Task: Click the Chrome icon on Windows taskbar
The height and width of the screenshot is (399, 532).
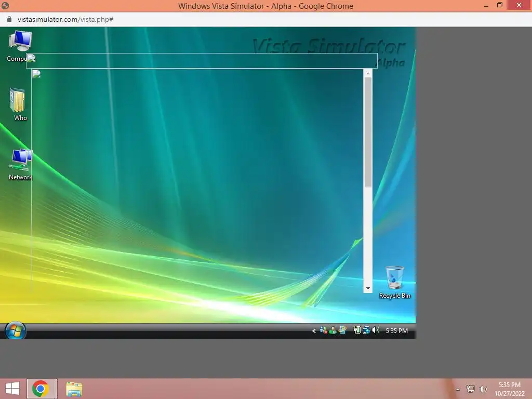Action: [x=41, y=389]
